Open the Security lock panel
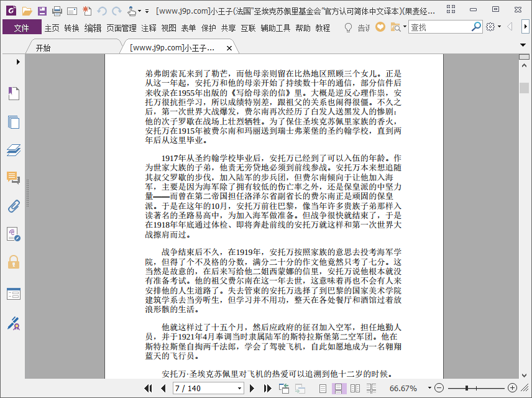The width and height of the screenshot is (532, 398). click(x=14, y=262)
